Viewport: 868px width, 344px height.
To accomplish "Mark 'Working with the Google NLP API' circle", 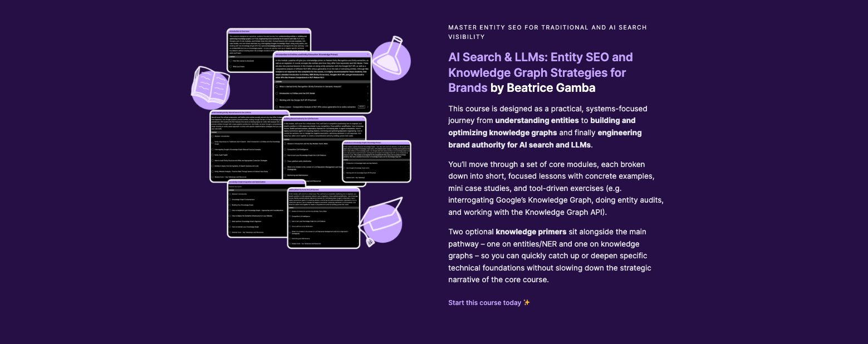I will [277, 100].
